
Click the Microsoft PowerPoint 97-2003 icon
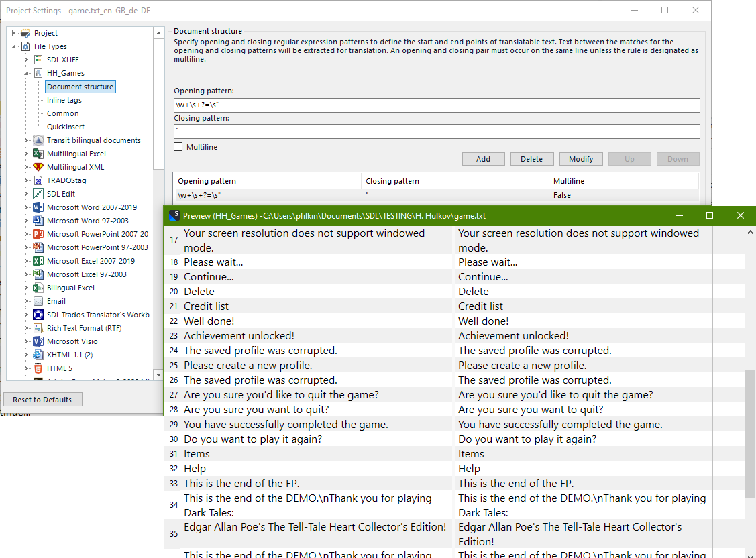tap(39, 247)
